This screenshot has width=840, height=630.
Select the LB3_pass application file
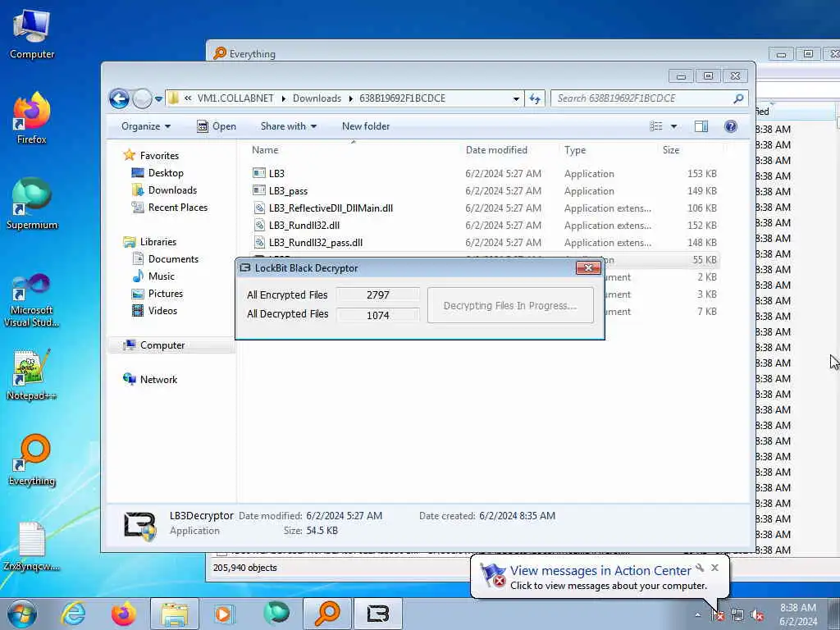(484, 190)
